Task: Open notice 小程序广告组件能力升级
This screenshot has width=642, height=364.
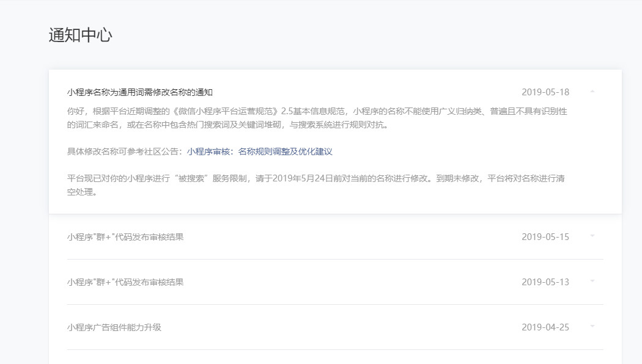Action: click(x=114, y=327)
